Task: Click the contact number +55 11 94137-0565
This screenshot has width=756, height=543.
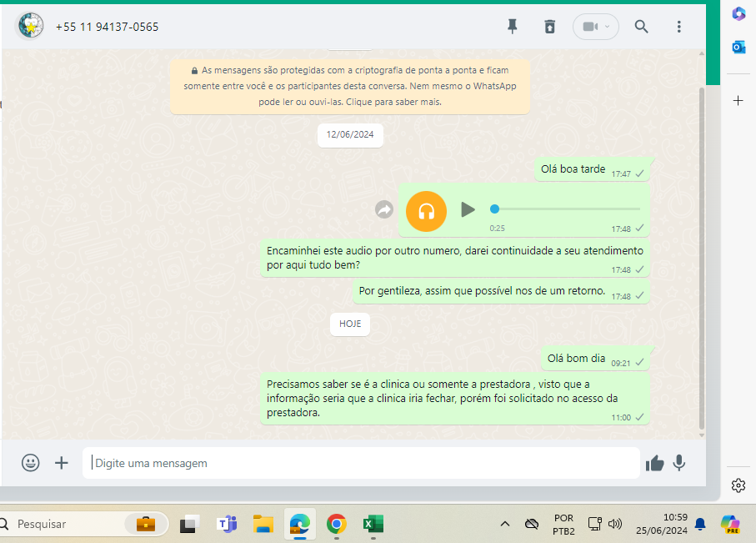Action: coord(107,27)
